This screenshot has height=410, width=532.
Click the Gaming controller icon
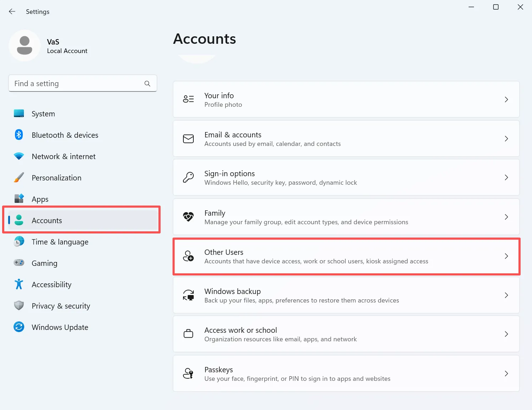[19, 263]
